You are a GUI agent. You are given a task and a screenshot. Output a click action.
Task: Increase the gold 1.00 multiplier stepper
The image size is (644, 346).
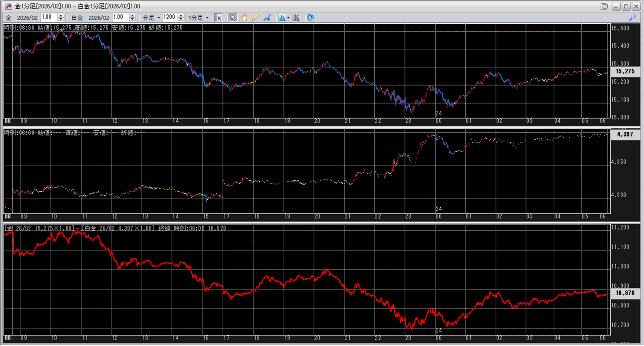click(61, 15)
